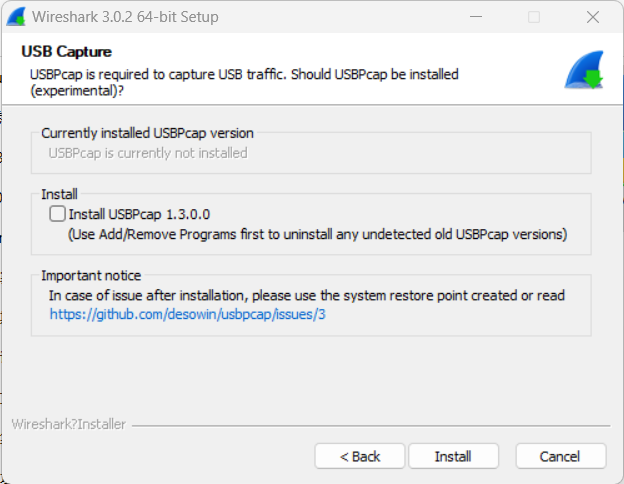Click the "Important notice" group label

coord(91,275)
